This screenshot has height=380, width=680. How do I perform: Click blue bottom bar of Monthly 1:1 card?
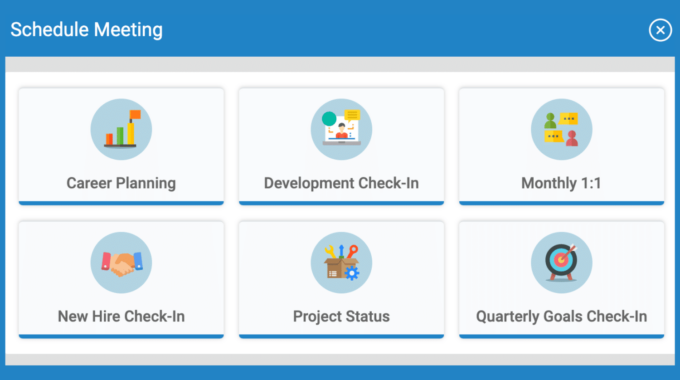click(562, 203)
